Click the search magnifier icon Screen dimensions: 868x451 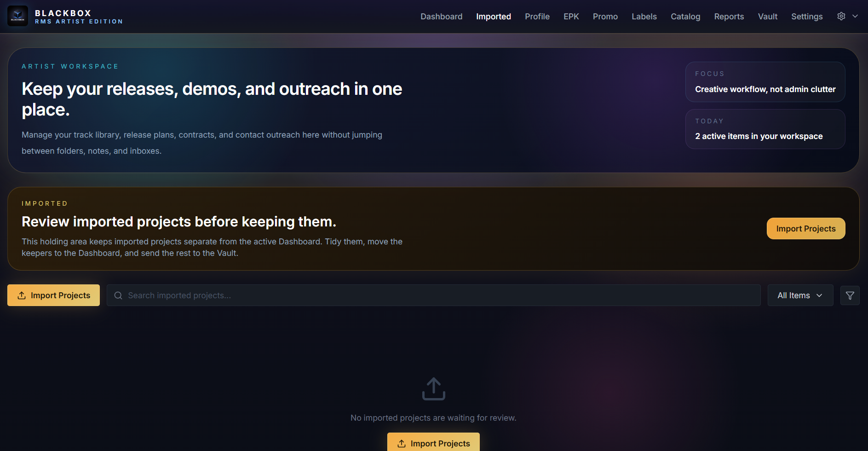point(118,295)
